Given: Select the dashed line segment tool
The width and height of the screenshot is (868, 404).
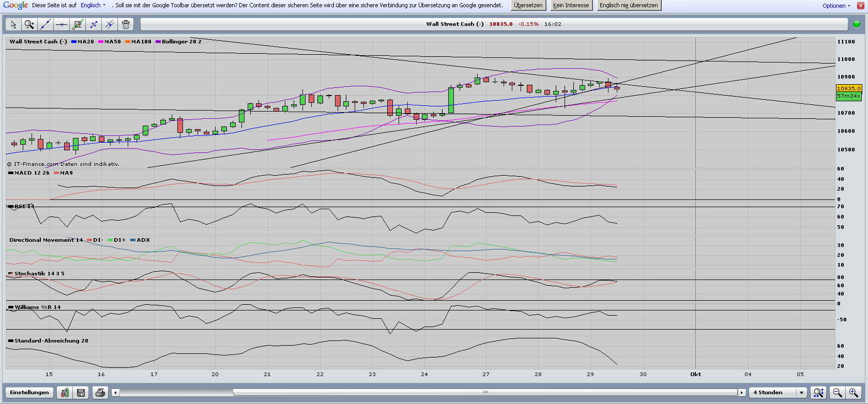Looking at the screenshot, I should click(x=94, y=24).
